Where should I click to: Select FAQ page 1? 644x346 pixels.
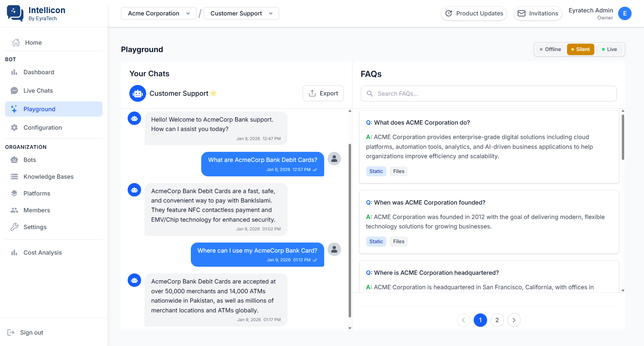pyautogui.click(x=480, y=320)
